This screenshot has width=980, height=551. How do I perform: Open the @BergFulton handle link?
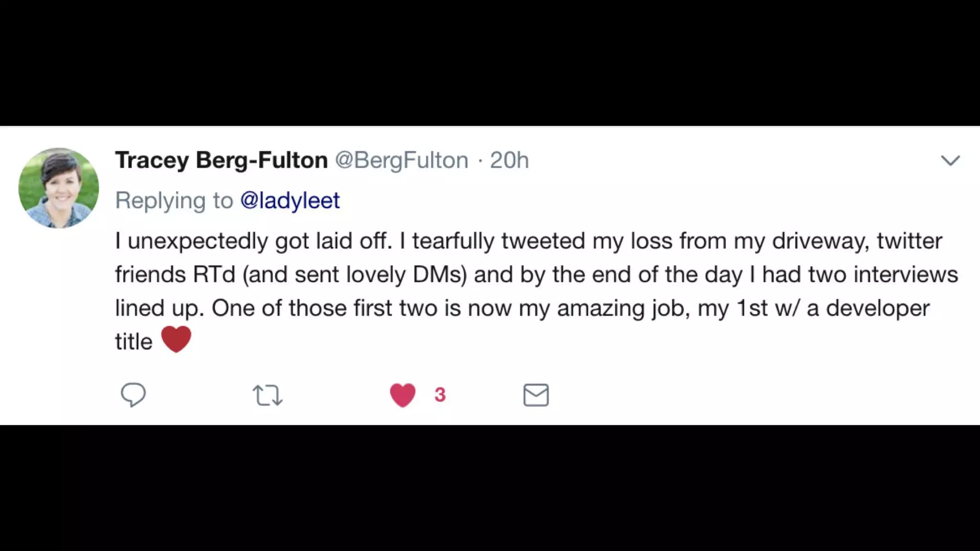click(x=401, y=160)
